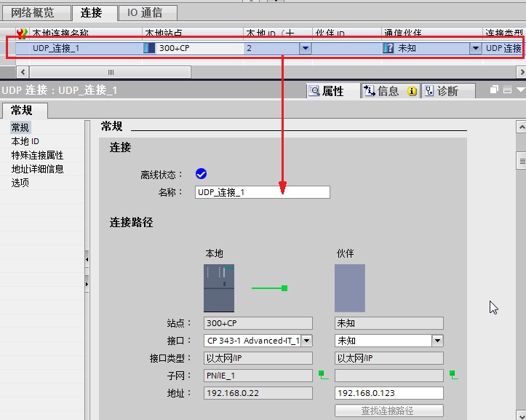Open the IO 通信 tab
This screenshot has height=420, width=526.
(x=148, y=13)
